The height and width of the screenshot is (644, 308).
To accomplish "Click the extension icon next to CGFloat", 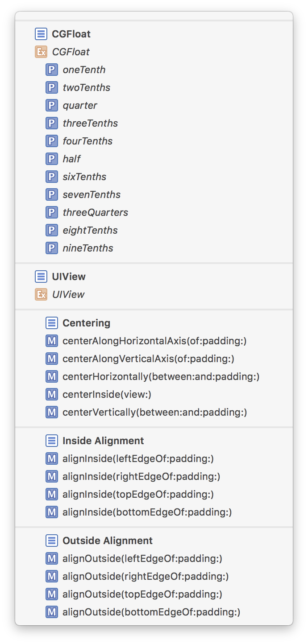I will (x=41, y=52).
